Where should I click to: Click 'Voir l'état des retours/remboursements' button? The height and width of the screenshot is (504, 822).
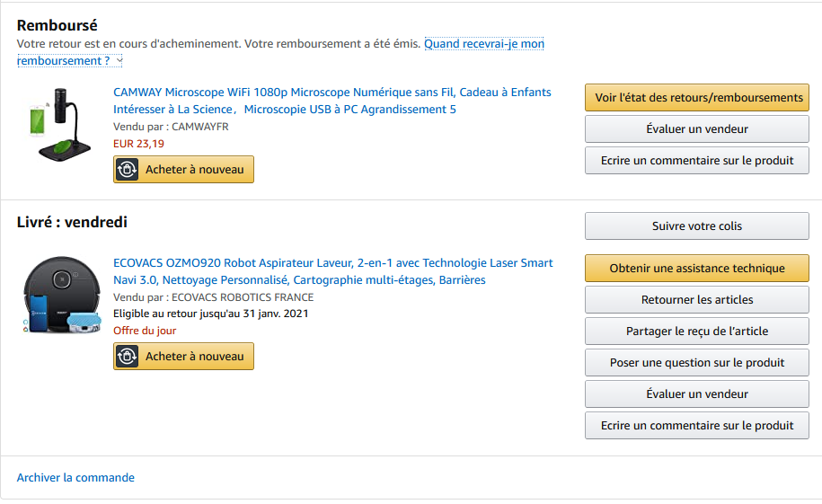click(697, 98)
